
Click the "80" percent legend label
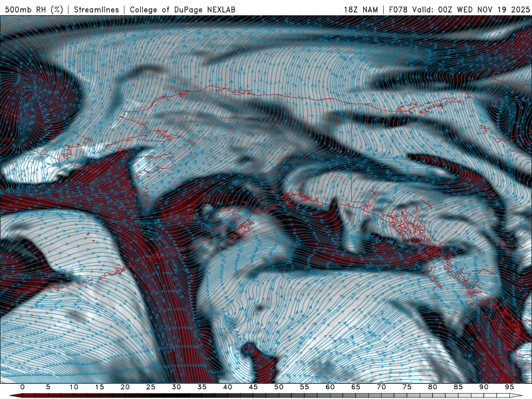432,387
